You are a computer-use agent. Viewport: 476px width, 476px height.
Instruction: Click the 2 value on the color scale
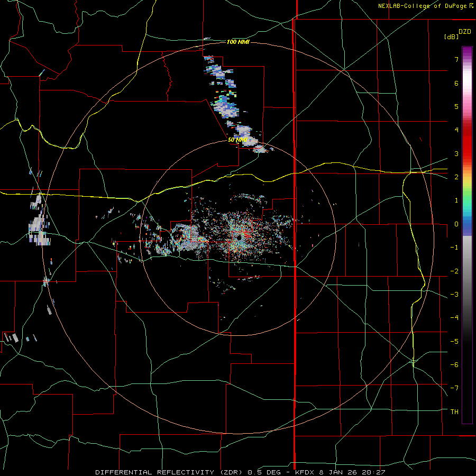click(x=456, y=177)
